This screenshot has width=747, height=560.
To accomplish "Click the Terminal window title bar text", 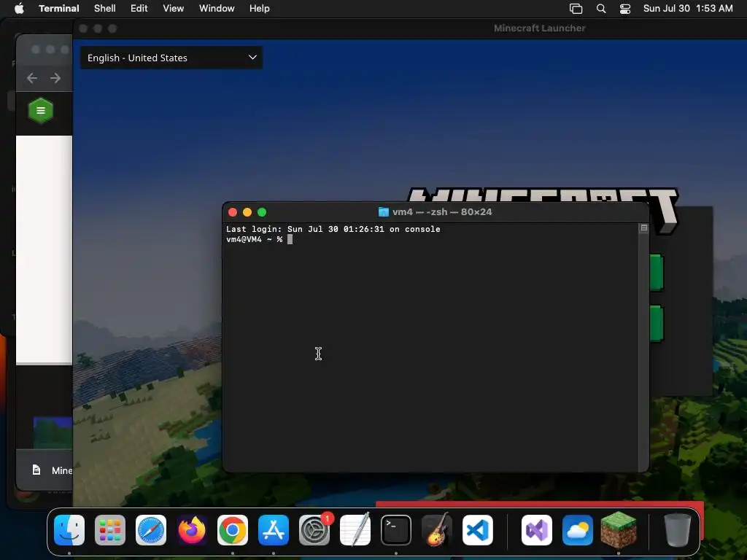I will pos(442,212).
